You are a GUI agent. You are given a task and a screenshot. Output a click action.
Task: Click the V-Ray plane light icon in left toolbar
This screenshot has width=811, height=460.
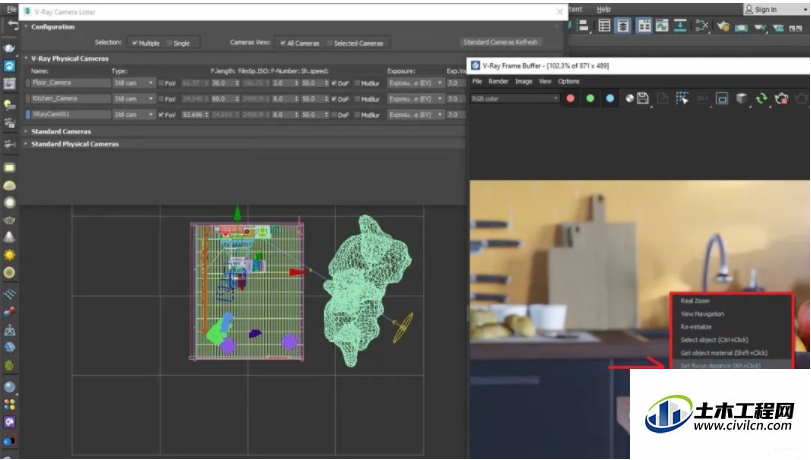[9, 168]
